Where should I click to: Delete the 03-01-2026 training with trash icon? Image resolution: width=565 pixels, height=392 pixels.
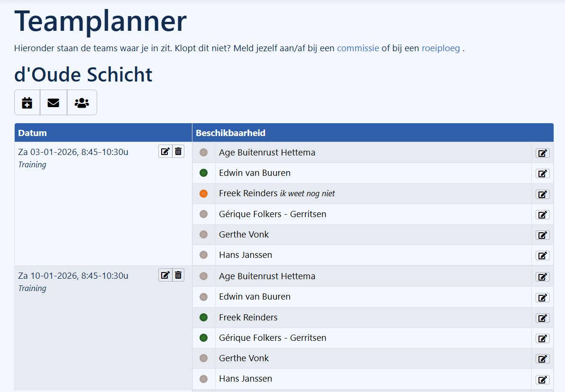[x=178, y=151]
